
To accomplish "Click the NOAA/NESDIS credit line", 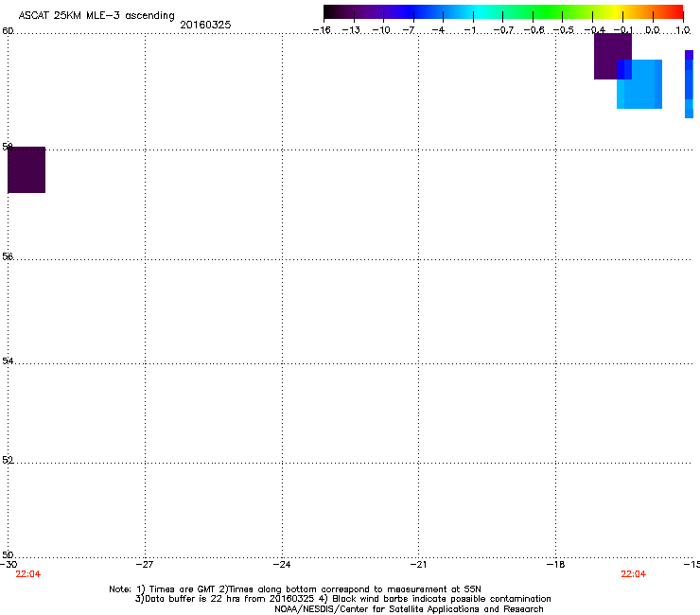I will [x=409, y=609].
